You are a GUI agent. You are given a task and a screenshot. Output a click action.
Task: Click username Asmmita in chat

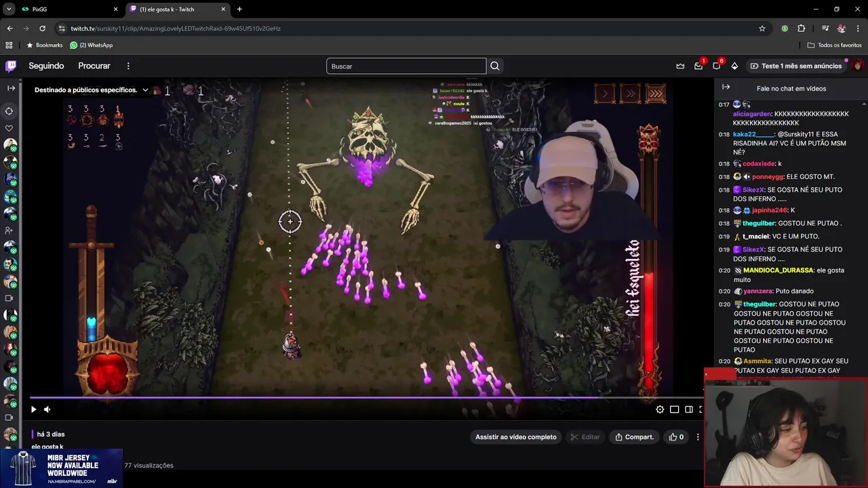point(757,361)
